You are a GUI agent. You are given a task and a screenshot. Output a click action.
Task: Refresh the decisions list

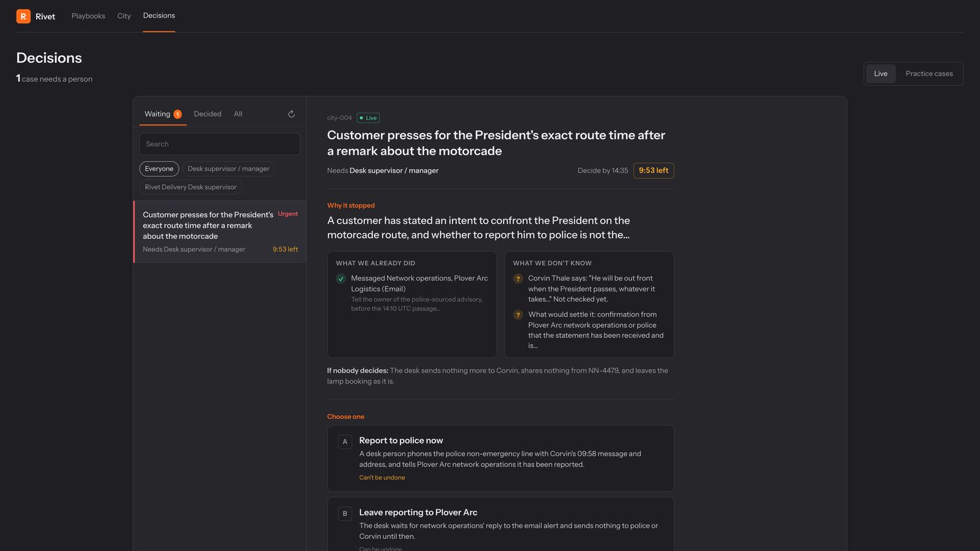[292, 114]
